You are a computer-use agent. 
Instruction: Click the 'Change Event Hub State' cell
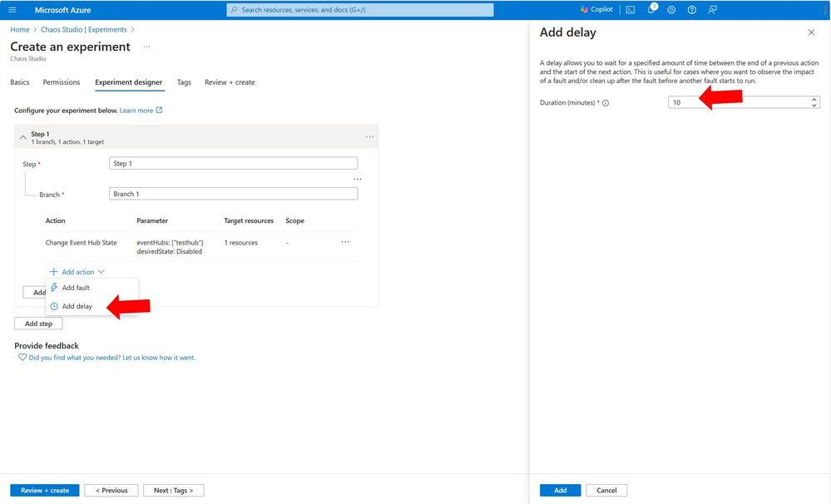coord(81,243)
